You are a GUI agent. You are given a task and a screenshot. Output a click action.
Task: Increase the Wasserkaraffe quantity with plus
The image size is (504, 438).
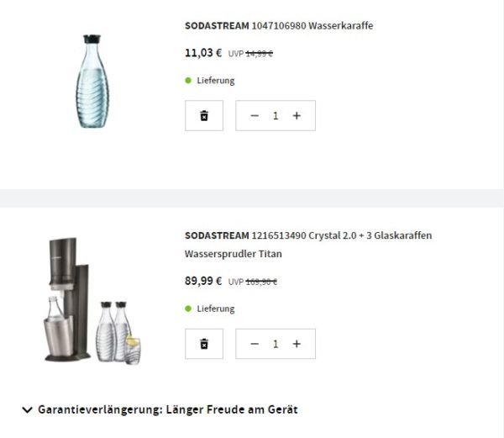coord(297,116)
